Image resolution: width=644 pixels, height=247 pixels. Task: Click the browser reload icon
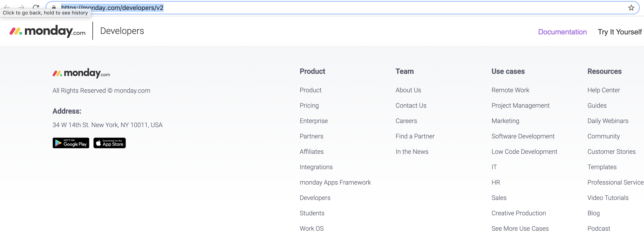click(36, 7)
